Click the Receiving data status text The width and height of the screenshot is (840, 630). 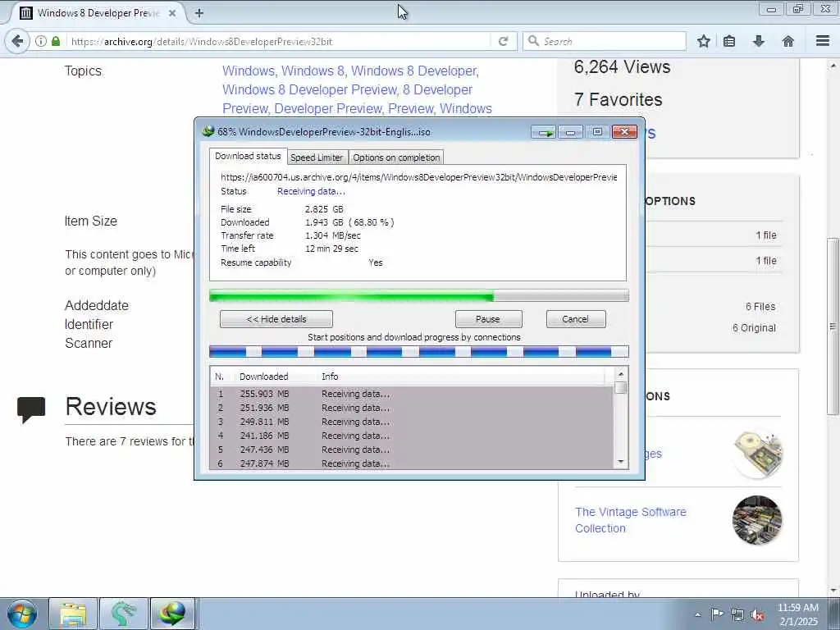click(311, 191)
